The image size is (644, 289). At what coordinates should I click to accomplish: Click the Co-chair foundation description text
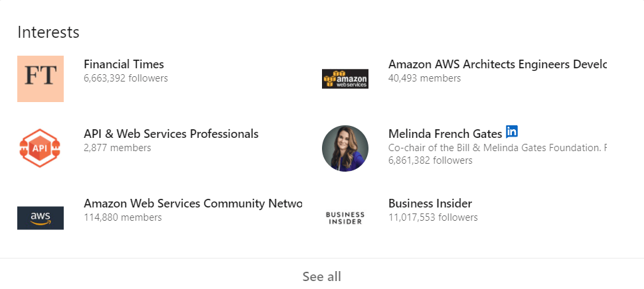(x=496, y=147)
